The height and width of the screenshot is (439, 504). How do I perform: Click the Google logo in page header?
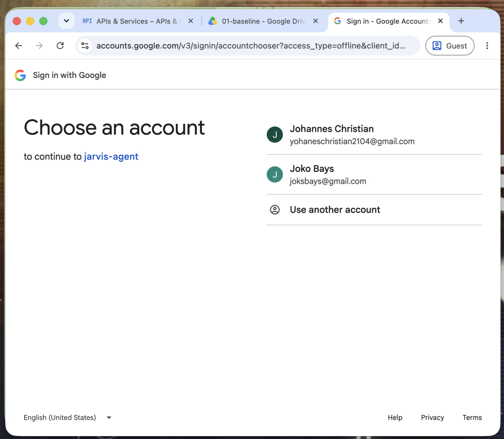coord(20,75)
